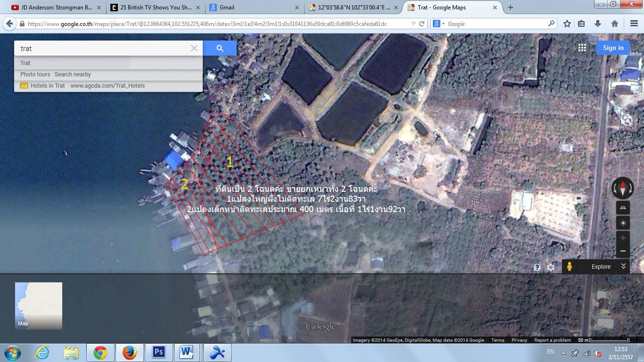
Task: Zoom out of the map
Action: point(623,251)
